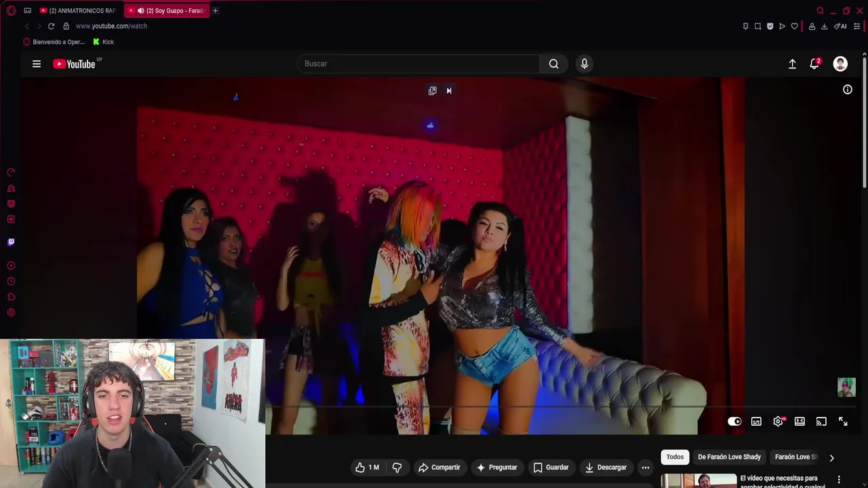This screenshot has width=868, height=488.
Task: Click the site security lock icon
Action: click(66, 26)
